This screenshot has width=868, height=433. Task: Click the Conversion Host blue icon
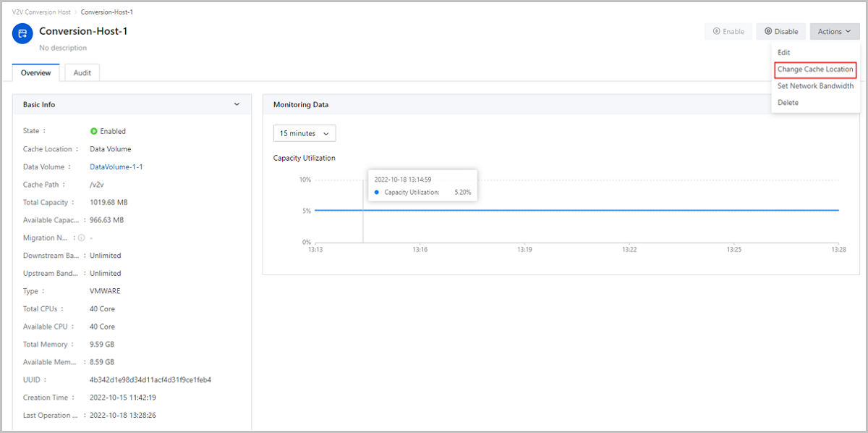click(22, 33)
